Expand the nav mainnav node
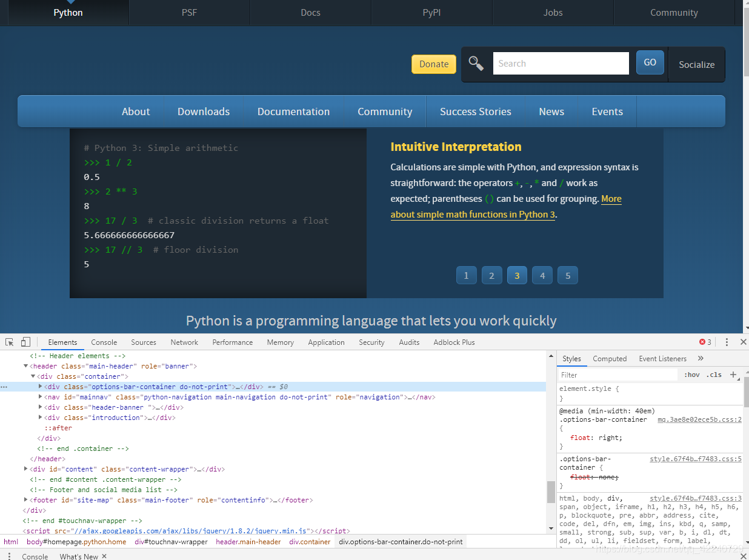This screenshot has width=749, height=560. [41, 397]
